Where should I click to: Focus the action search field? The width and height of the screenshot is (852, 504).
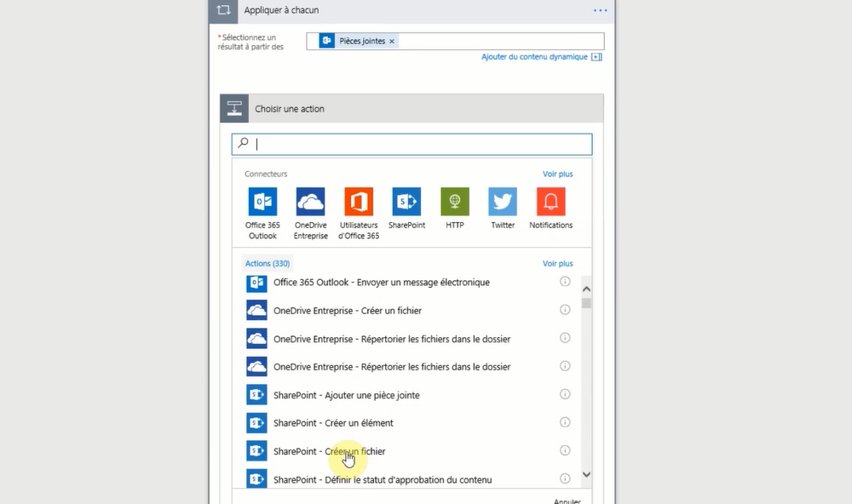[412, 145]
